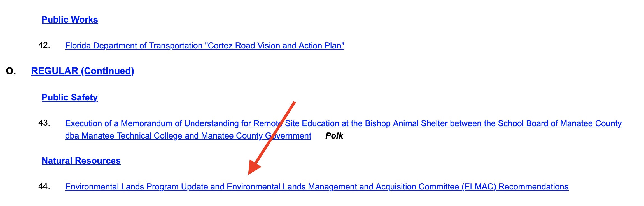This screenshot has width=644, height=206.
Task: Open the Public Works section link
Action: pyautogui.click(x=70, y=20)
